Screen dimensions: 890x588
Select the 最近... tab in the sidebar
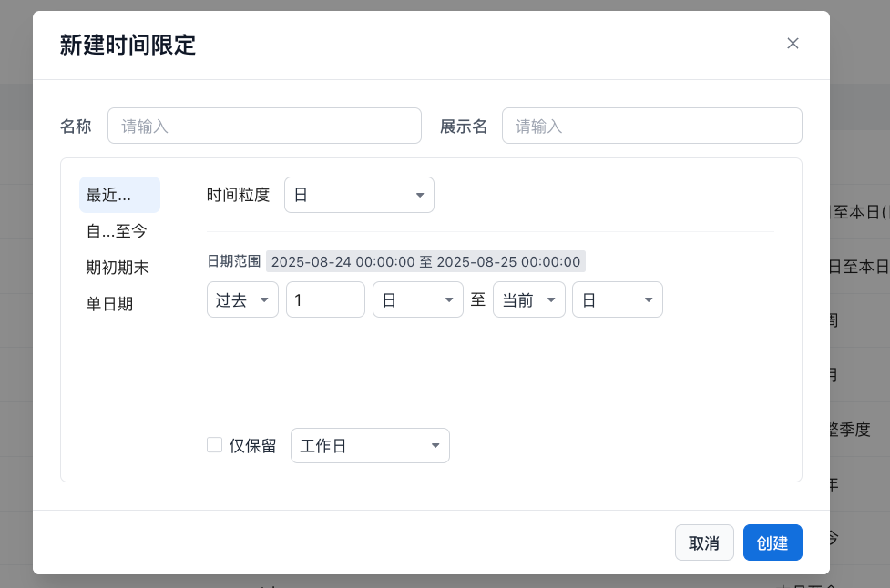[119, 195]
